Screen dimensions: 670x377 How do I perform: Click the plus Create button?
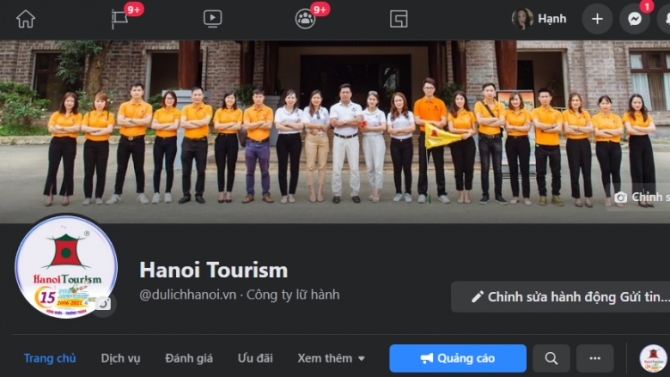click(x=597, y=19)
